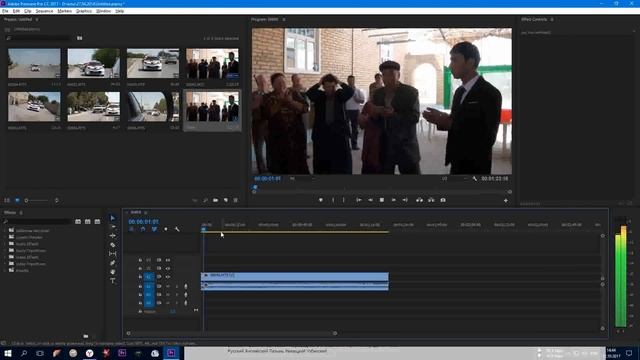
Task: Step back one frame
Action: tap(370, 200)
